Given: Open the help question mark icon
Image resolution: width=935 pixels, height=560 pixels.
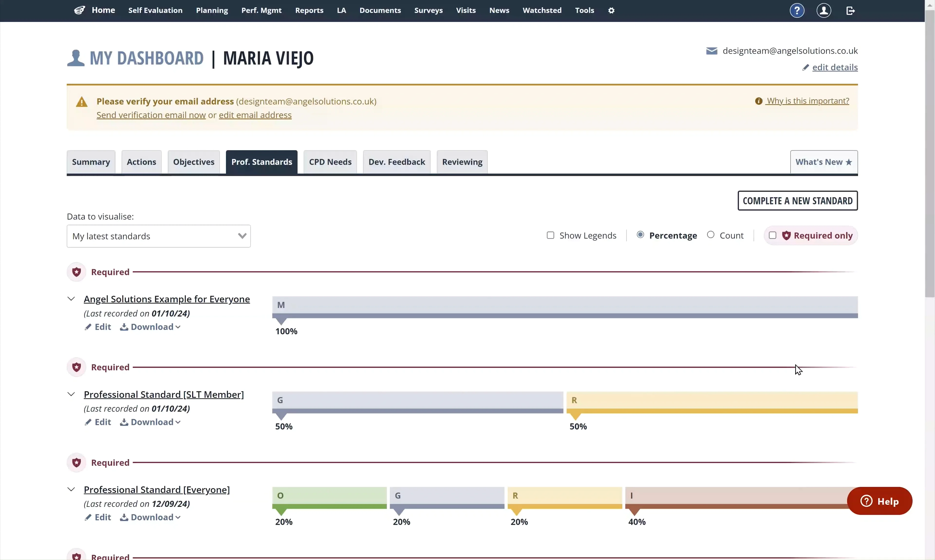Looking at the screenshot, I should [797, 10].
